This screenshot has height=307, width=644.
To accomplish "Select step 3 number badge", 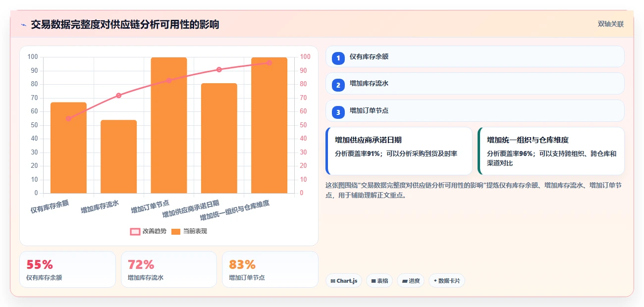I will 338,112.
